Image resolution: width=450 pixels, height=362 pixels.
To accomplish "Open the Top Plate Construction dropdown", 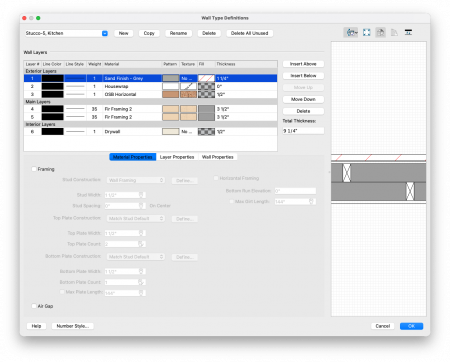I will click(136, 218).
